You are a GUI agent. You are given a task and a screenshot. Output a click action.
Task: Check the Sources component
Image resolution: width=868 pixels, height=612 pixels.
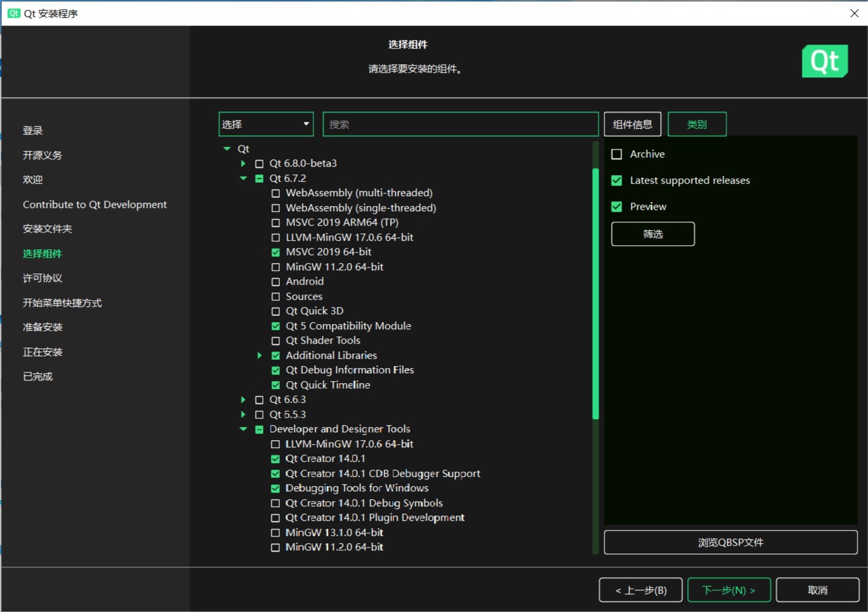(x=275, y=296)
